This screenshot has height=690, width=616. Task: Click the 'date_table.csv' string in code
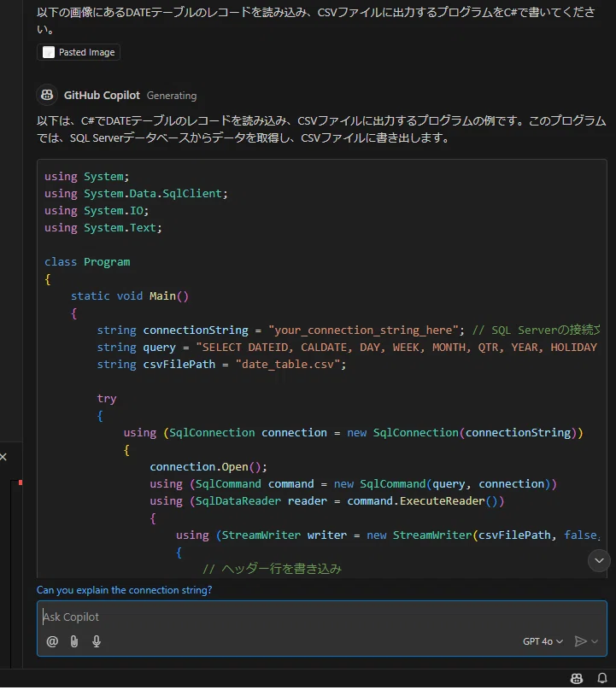click(288, 365)
